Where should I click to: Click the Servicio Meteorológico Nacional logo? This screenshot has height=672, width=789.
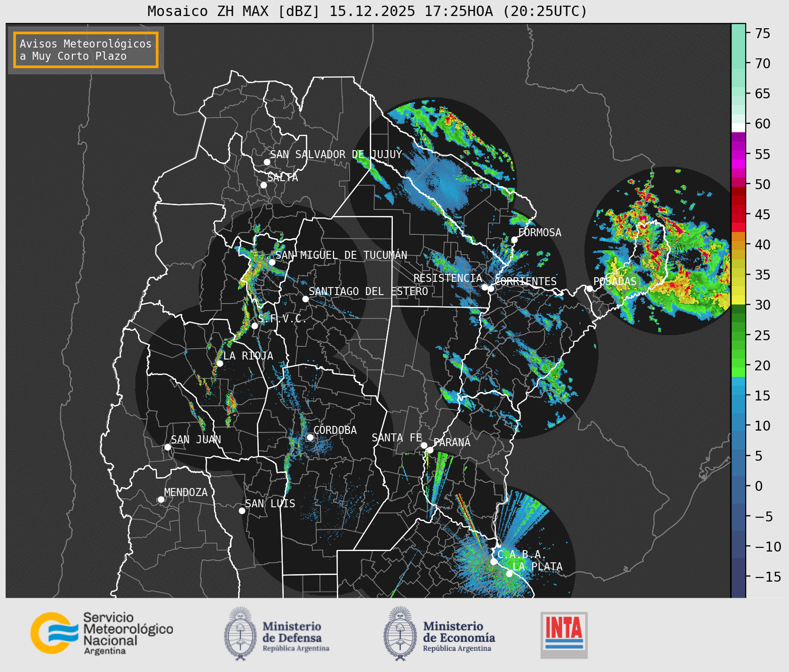click(102, 633)
